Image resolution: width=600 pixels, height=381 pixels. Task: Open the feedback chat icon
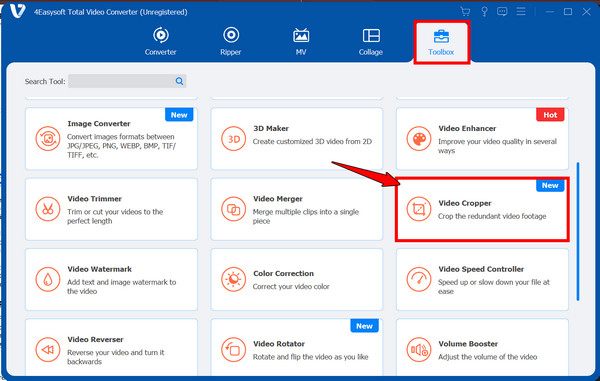(x=502, y=11)
